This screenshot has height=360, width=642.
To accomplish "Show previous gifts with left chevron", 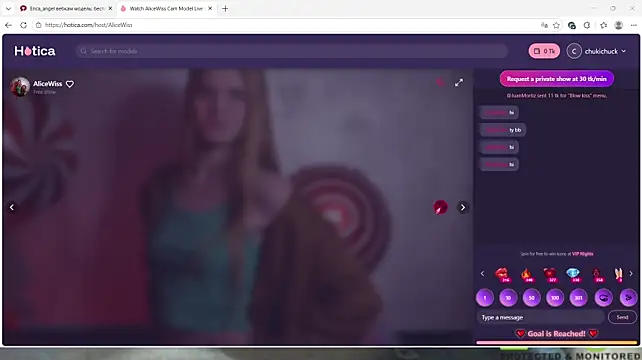I will 482,273.
